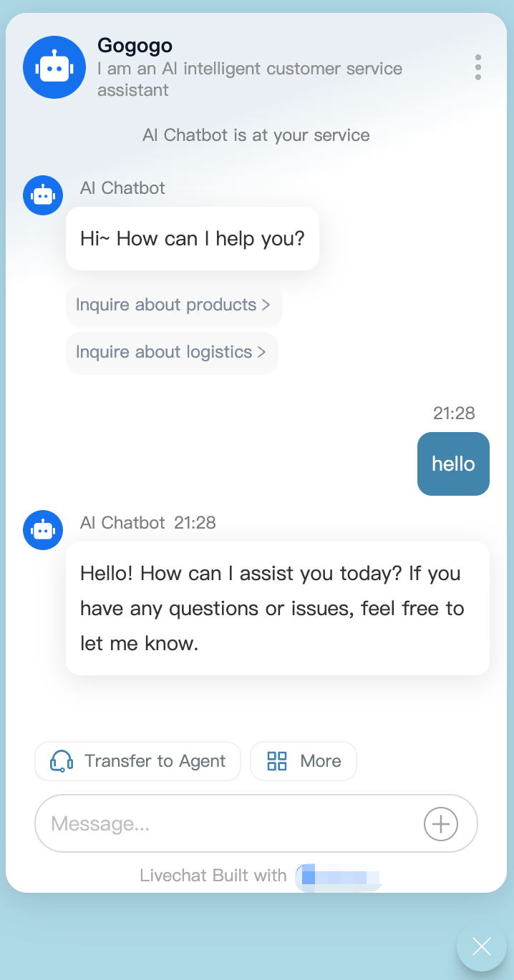
Task: Open the three-dot options menu
Action: (477, 67)
